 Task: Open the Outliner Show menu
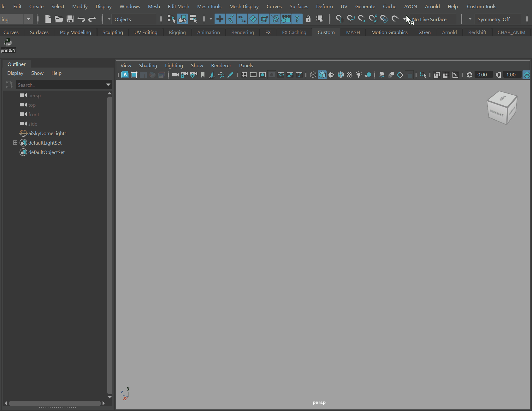click(x=37, y=73)
